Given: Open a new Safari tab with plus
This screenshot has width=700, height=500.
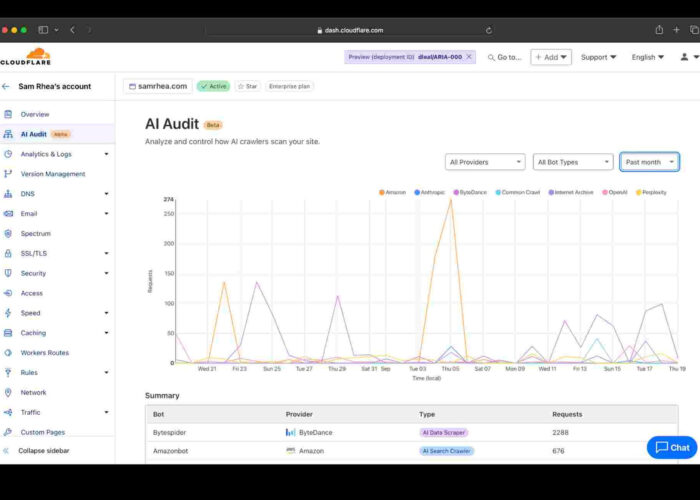Looking at the screenshot, I should click(x=676, y=30).
